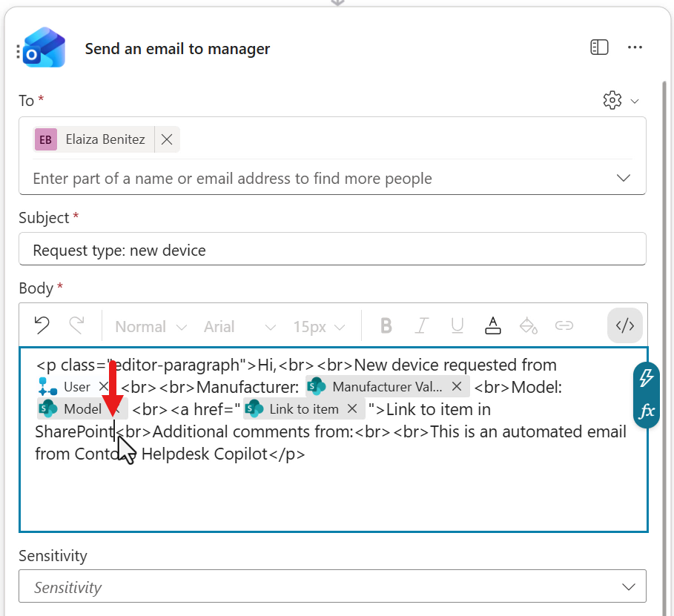
Task: Click the side panel layout icon
Action: (599, 48)
